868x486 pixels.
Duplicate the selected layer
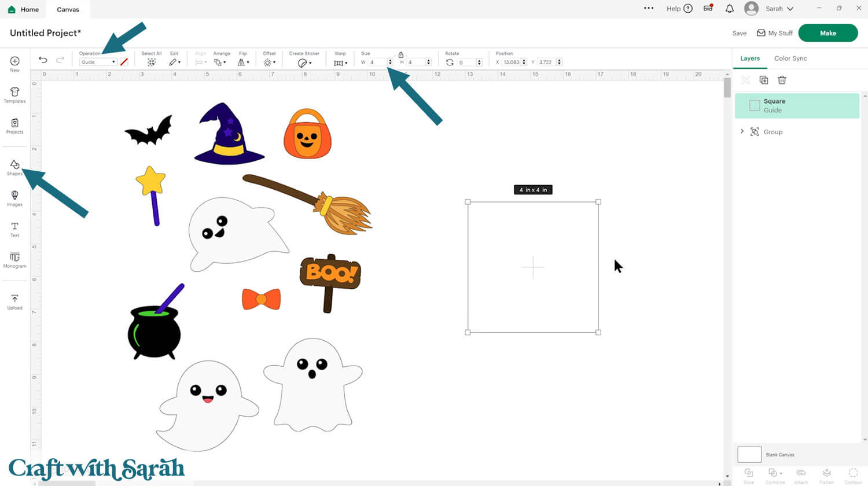pos(763,80)
